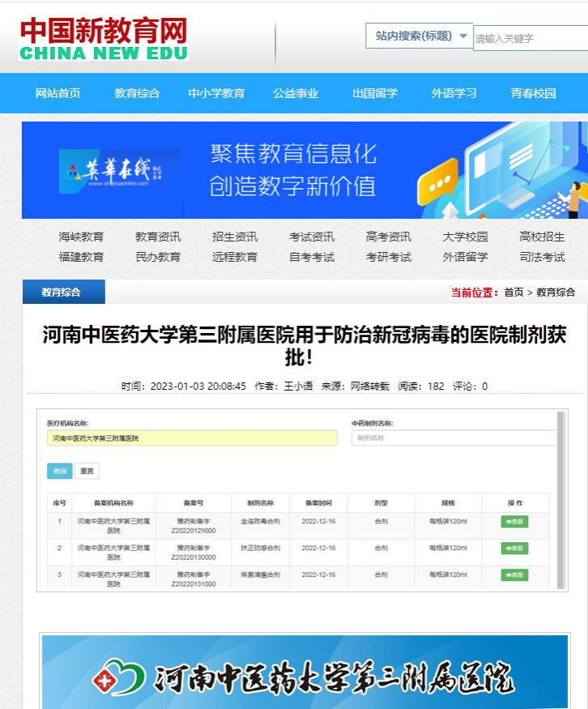588x709 pixels.
Task: Click the blue 查询 button
Action: coord(59,471)
